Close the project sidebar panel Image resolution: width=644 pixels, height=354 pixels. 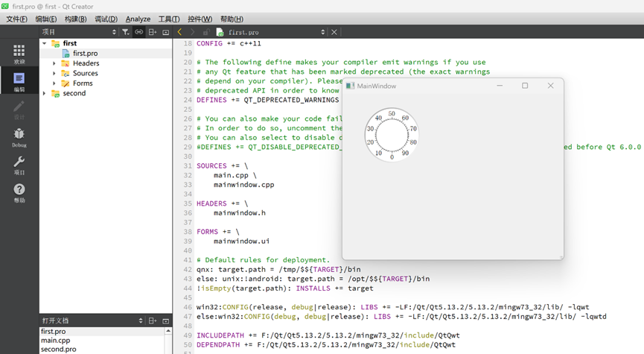(x=166, y=32)
